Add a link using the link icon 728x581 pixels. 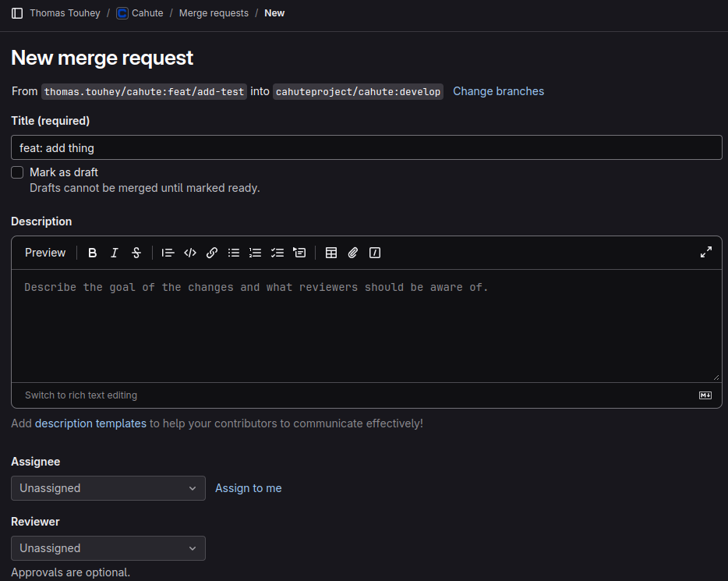(212, 253)
